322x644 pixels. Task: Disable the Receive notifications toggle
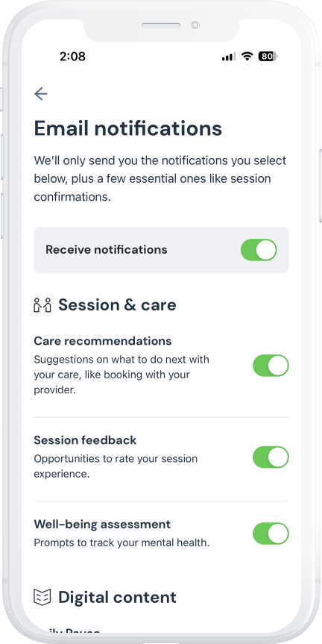pyautogui.click(x=259, y=250)
